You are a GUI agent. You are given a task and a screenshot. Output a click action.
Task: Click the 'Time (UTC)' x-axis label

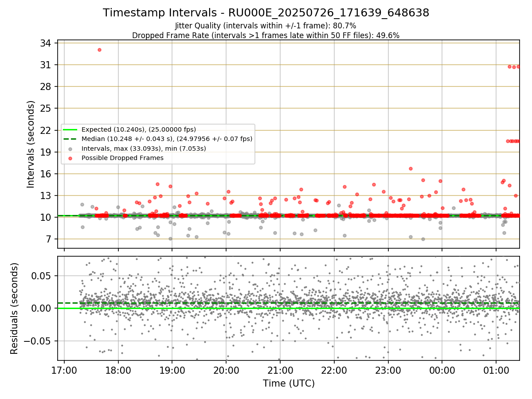pos(289,383)
